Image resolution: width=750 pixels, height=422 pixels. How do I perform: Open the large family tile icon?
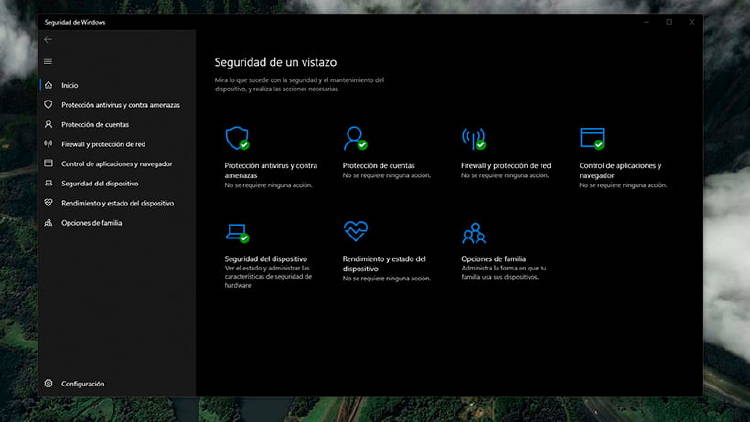(474, 233)
